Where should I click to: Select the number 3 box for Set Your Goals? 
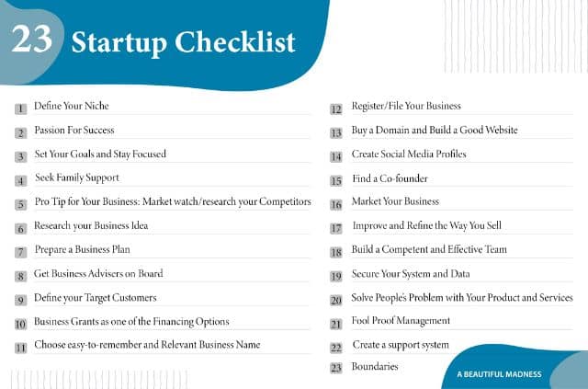(x=20, y=156)
